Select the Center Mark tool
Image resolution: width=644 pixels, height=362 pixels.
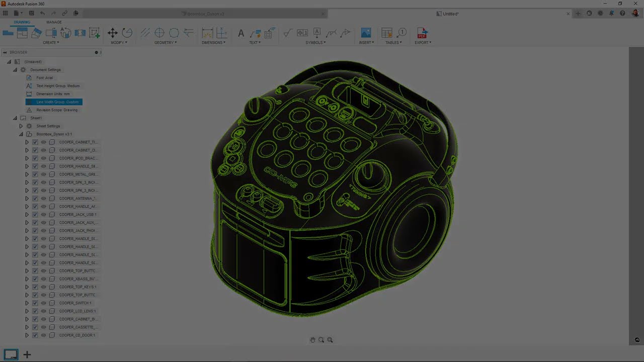pos(159,33)
